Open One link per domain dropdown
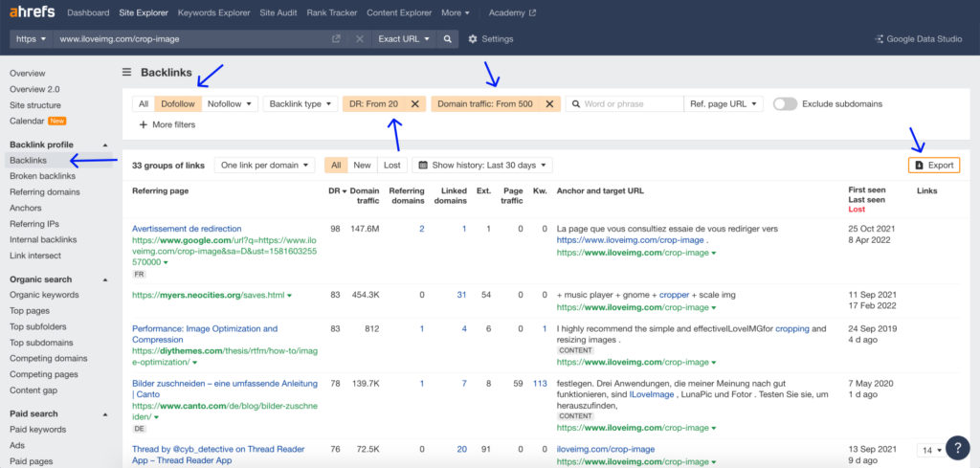980x468 pixels. click(264, 165)
